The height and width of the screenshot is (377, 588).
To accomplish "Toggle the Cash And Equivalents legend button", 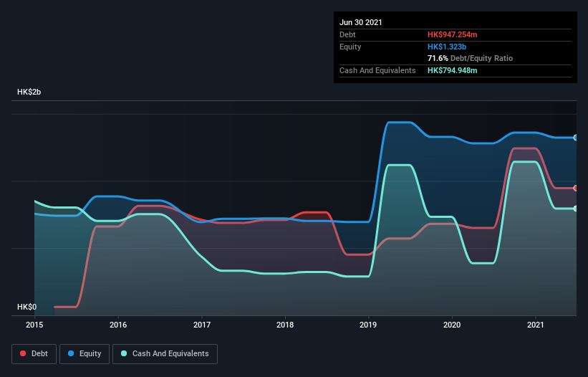I will click(165, 354).
